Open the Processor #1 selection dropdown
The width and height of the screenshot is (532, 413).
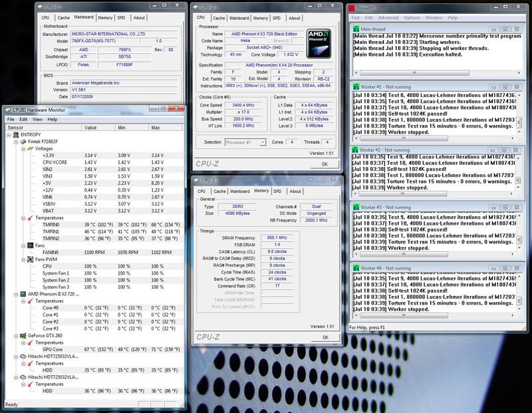(262, 142)
